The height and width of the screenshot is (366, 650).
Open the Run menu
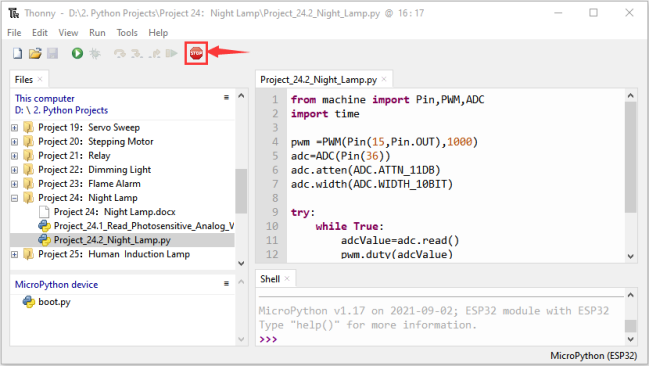click(x=97, y=33)
